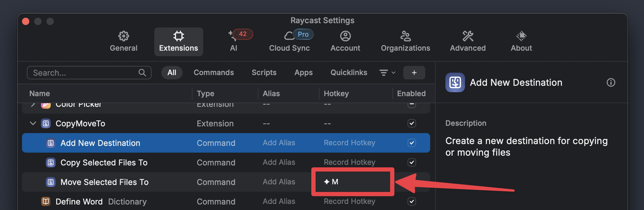This screenshot has height=210, width=644.
Task: Disable the CopyMoveTo extension checkbox
Action: [x=412, y=123]
